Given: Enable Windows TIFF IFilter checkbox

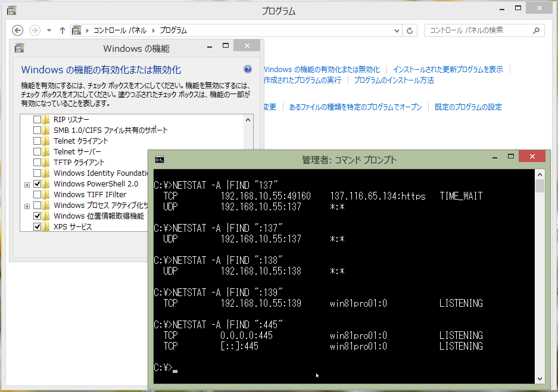Looking at the screenshot, I should (37, 194).
